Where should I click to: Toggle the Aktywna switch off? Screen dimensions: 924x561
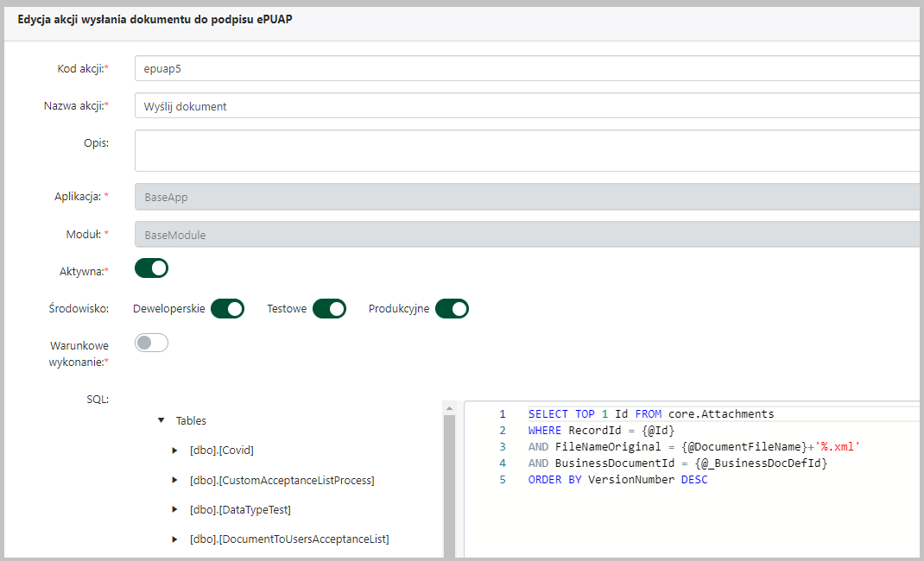151,268
